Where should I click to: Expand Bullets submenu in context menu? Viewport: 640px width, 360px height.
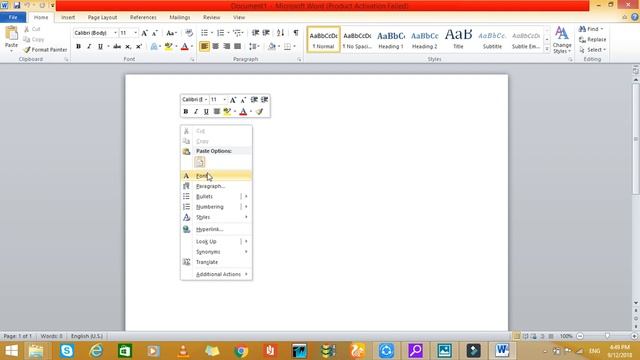point(246,196)
